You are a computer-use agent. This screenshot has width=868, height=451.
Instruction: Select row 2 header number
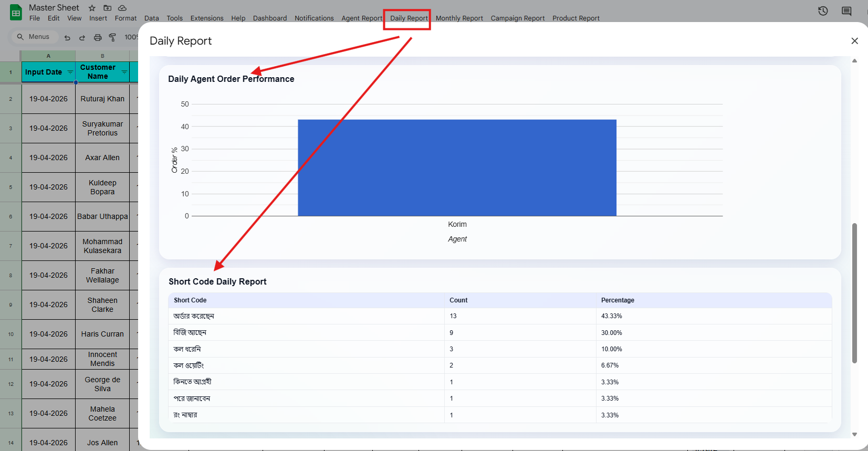(11, 99)
